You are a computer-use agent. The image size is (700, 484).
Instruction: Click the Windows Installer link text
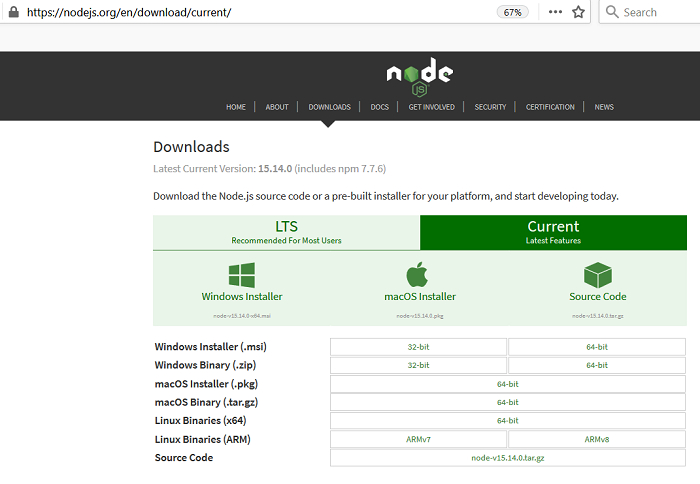[x=242, y=296]
